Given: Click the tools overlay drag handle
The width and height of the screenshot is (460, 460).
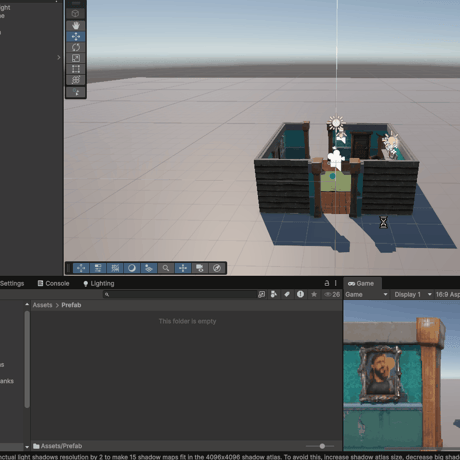Looking at the screenshot, I should tap(76, 4).
